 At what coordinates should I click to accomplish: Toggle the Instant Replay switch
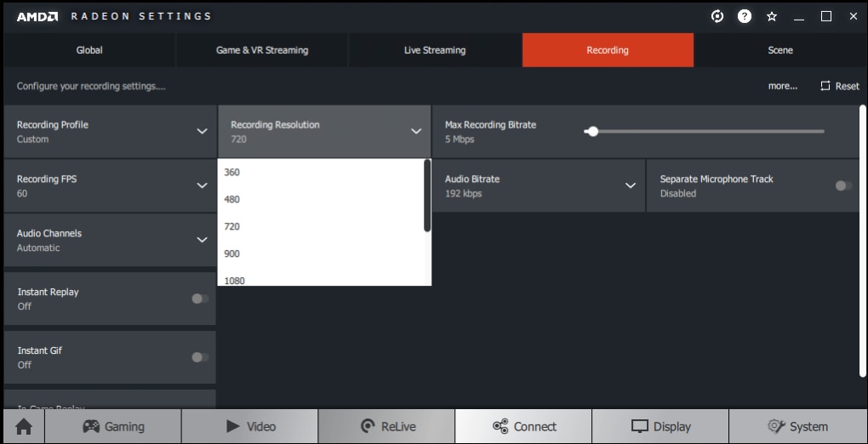click(x=200, y=299)
